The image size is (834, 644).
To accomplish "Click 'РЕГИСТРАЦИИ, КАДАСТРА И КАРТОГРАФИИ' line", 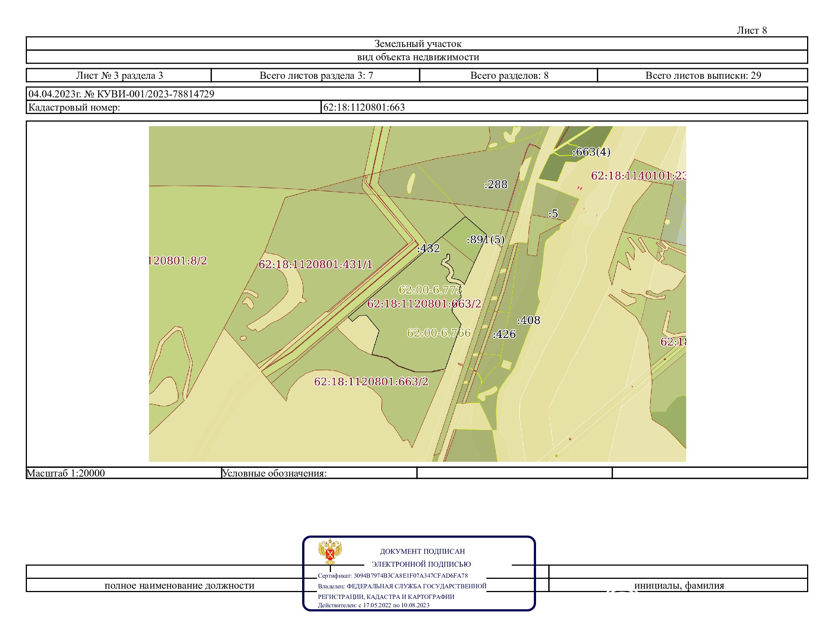I will [386, 597].
